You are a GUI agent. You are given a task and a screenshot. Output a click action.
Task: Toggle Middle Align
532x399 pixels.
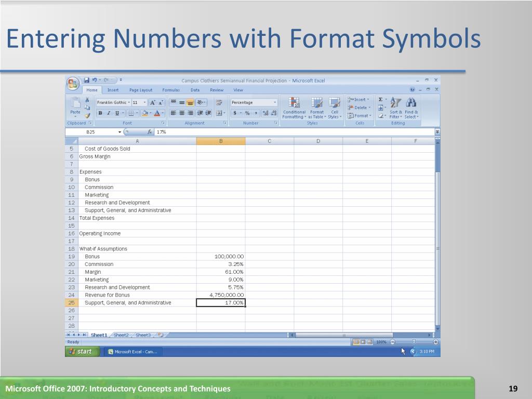click(182, 102)
